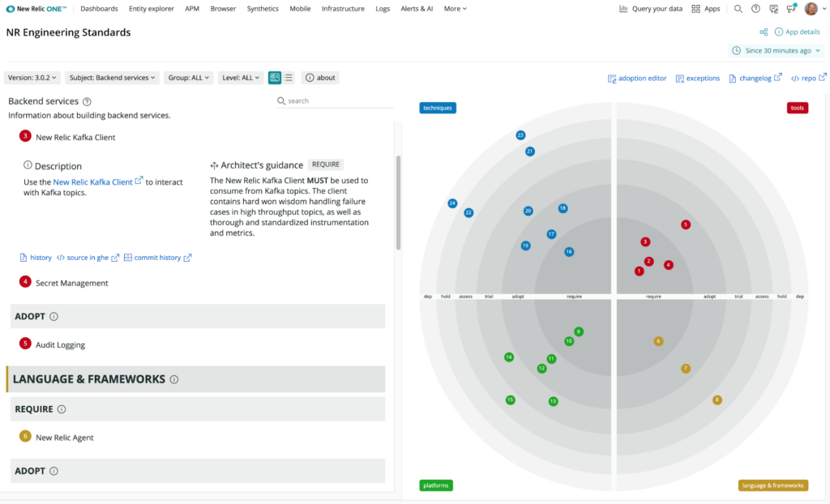Open source in ghe link

(x=88, y=258)
